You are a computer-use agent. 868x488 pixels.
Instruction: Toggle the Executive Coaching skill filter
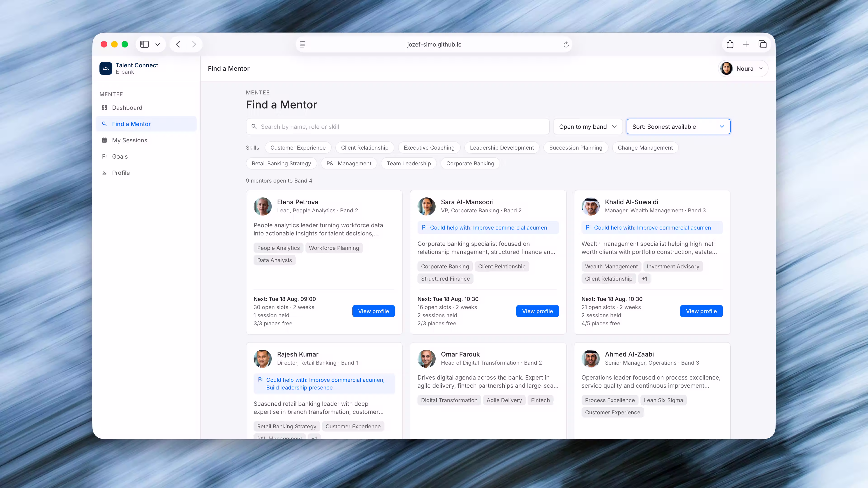429,148
